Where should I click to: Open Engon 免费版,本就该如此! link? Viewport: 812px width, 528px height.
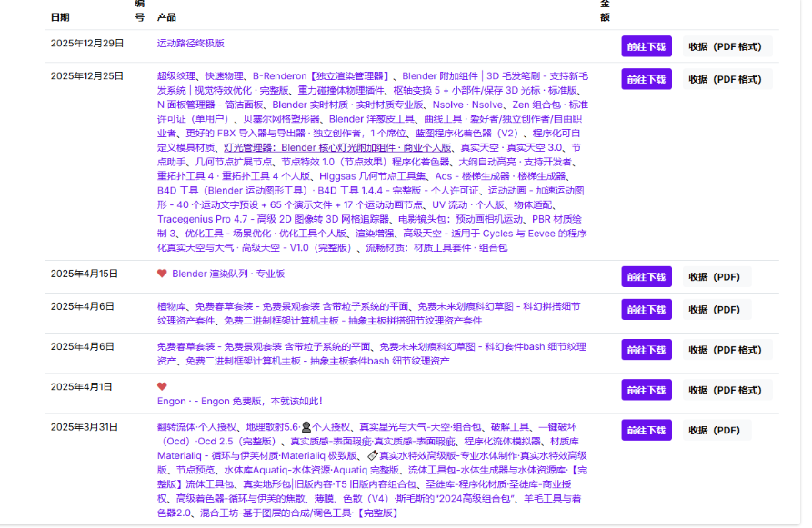(x=240, y=401)
